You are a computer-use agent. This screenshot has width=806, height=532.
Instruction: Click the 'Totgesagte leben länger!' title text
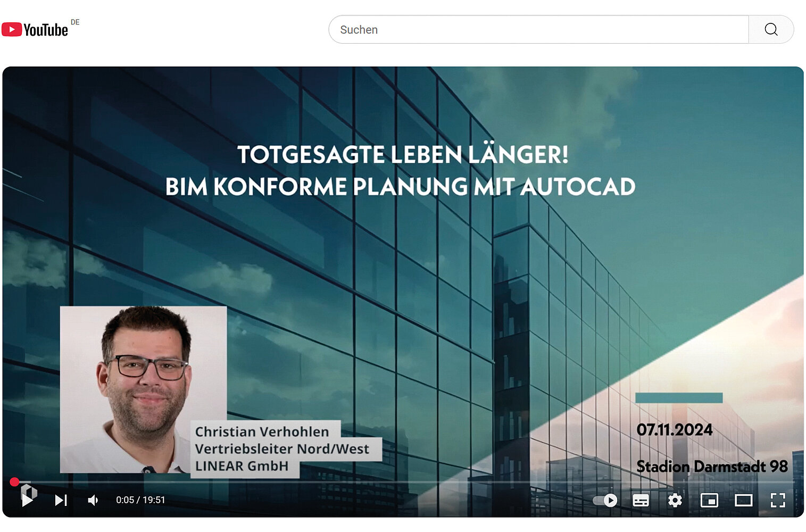pyautogui.click(x=402, y=155)
